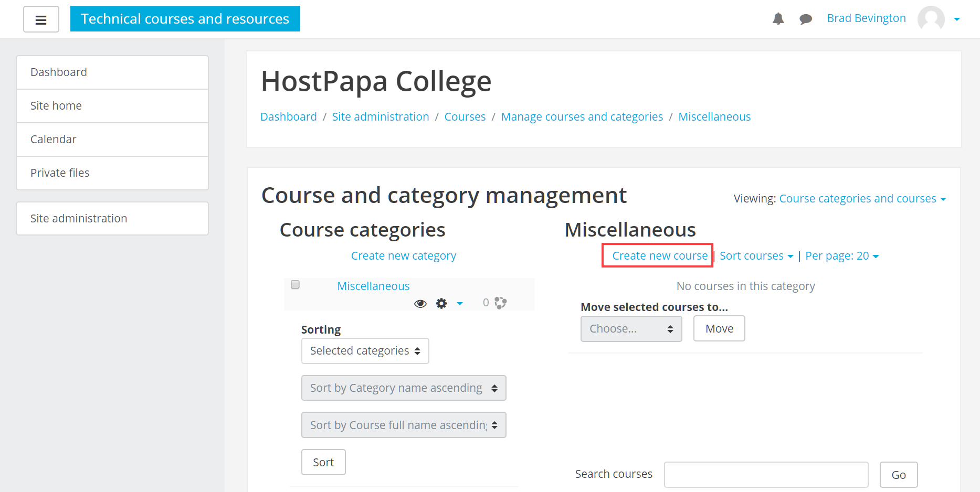Follow Manage courses and categories breadcrumb
The width and height of the screenshot is (980, 492).
pos(582,117)
